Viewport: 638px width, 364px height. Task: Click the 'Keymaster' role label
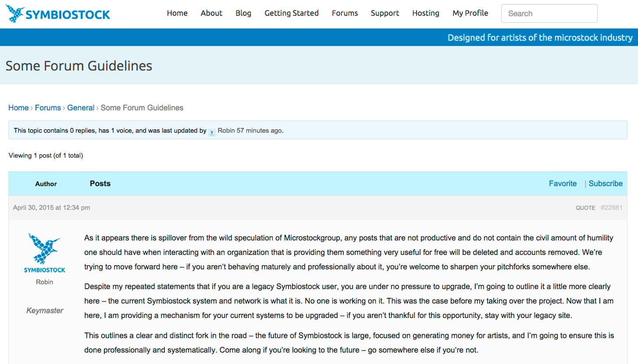pos(45,311)
